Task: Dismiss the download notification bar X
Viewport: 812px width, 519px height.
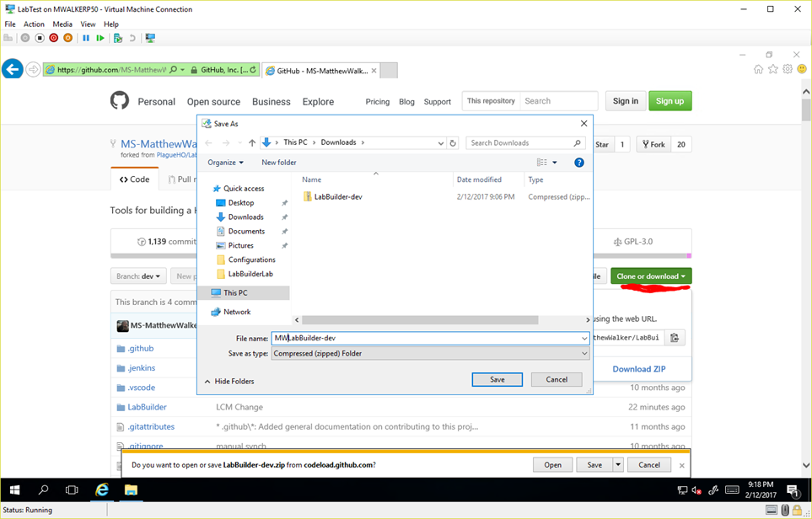Action: pos(681,465)
